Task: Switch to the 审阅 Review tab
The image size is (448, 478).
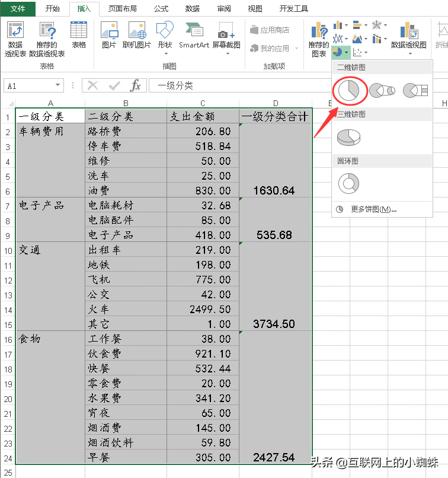Action: pyautogui.click(x=224, y=8)
